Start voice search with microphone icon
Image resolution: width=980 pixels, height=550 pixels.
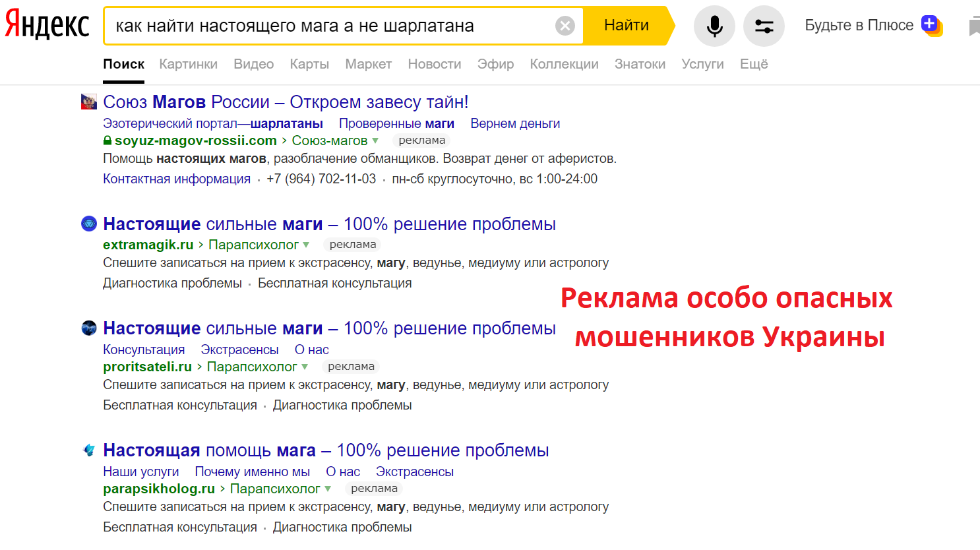(714, 26)
